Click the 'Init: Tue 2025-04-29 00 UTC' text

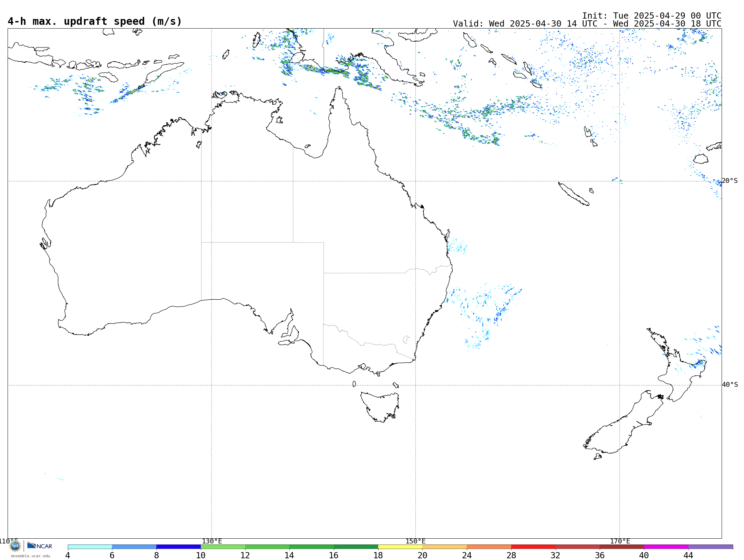tap(651, 16)
